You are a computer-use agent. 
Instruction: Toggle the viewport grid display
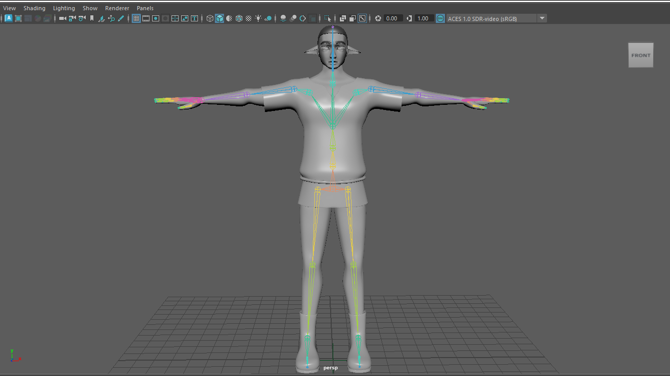(136, 18)
